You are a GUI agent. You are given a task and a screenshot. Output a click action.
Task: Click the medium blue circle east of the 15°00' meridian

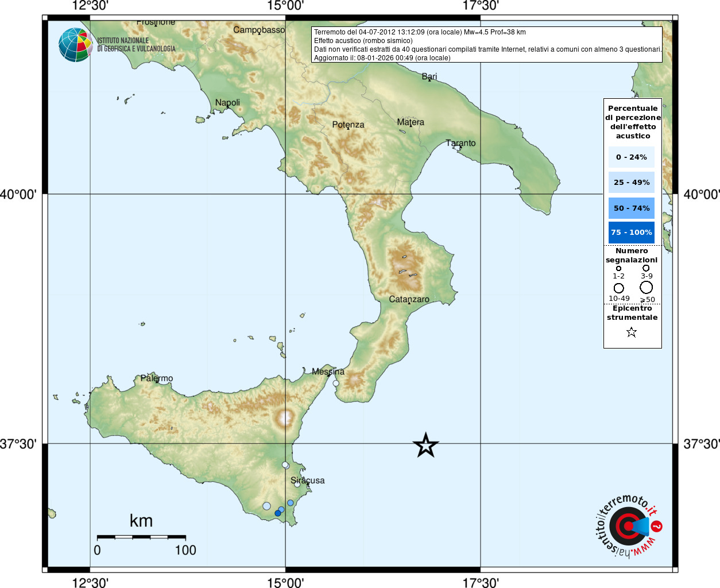(291, 503)
